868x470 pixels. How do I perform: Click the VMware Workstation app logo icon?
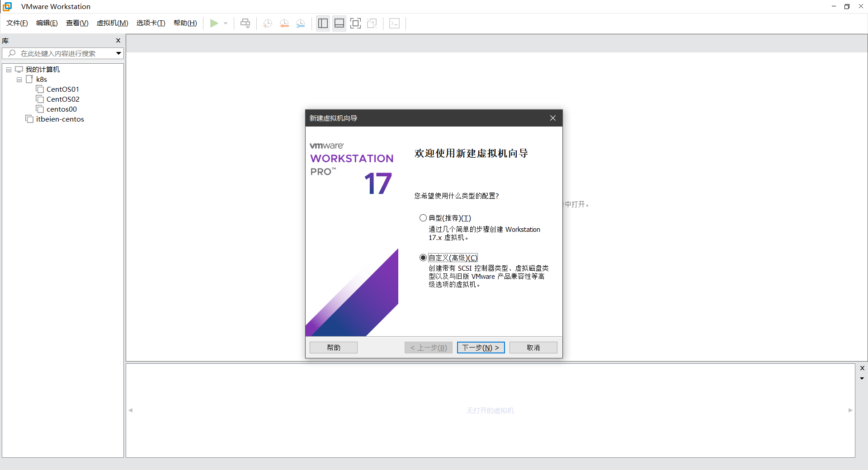(7, 6)
